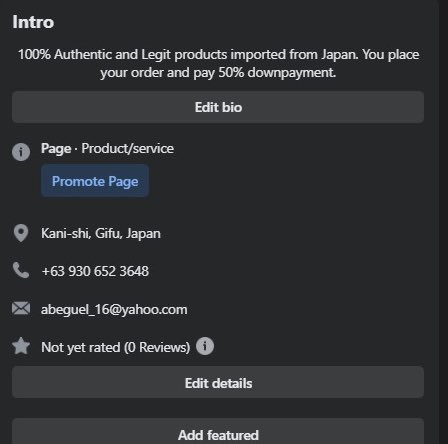Click the Not yet rated (0 Reviews) text
This screenshot has height=444, width=448.
click(115, 347)
